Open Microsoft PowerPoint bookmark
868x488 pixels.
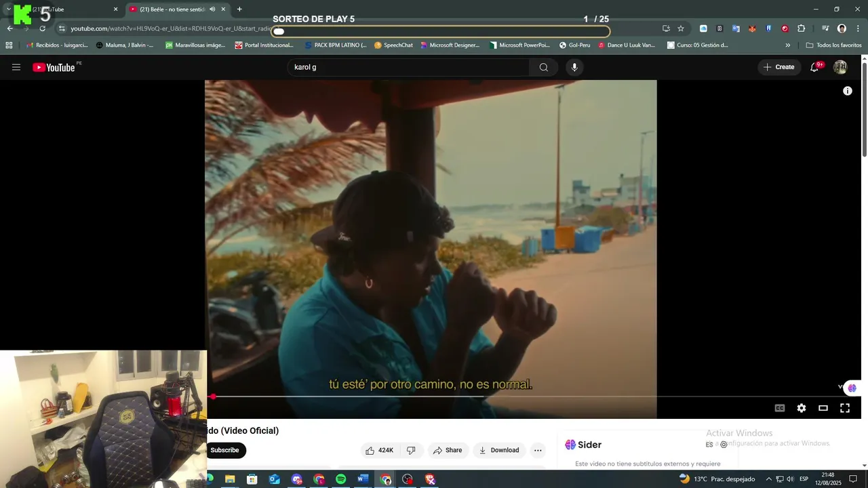point(519,45)
